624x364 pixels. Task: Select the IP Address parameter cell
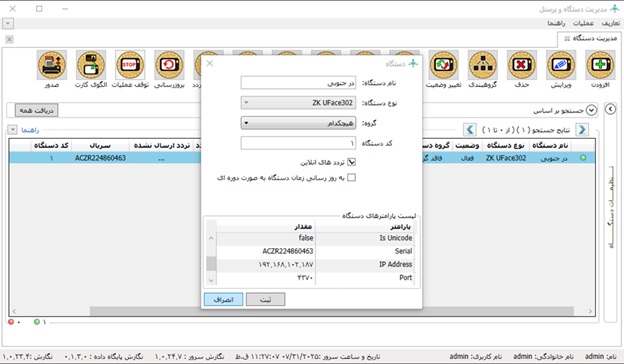coord(365,264)
